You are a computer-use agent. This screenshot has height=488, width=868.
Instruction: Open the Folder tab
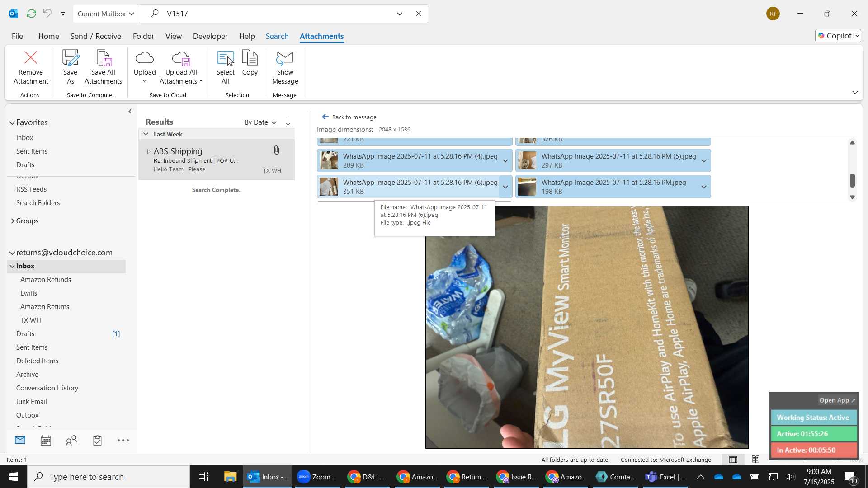(143, 36)
